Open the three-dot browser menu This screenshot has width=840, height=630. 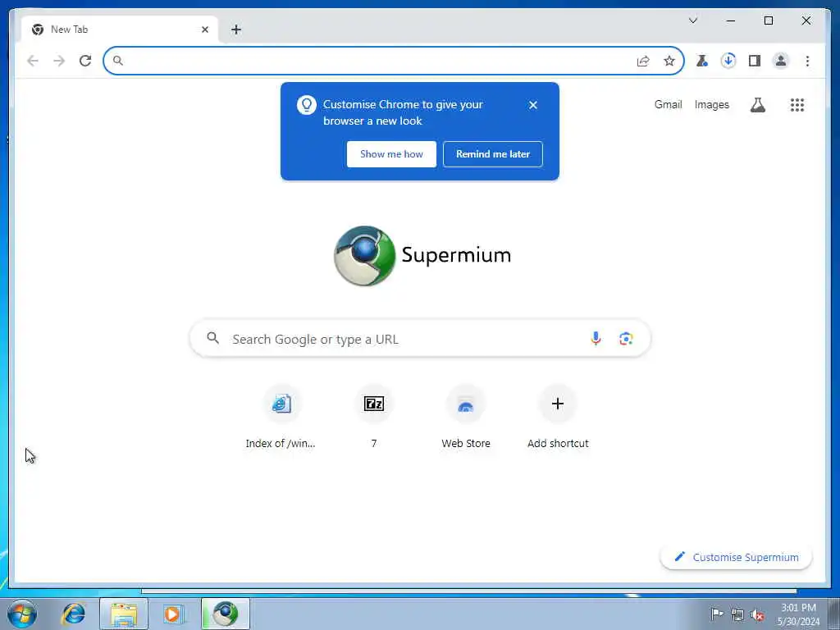point(807,61)
